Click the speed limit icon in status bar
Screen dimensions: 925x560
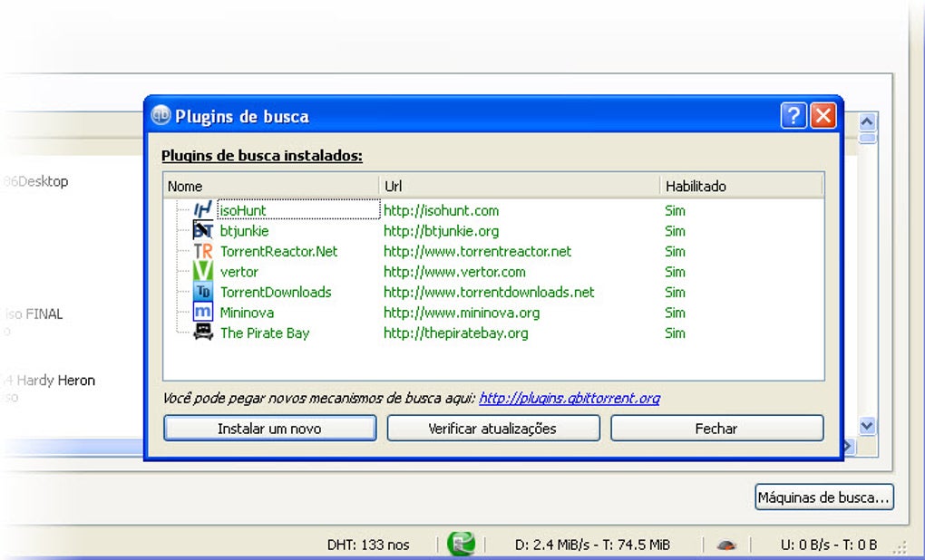[726, 546]
